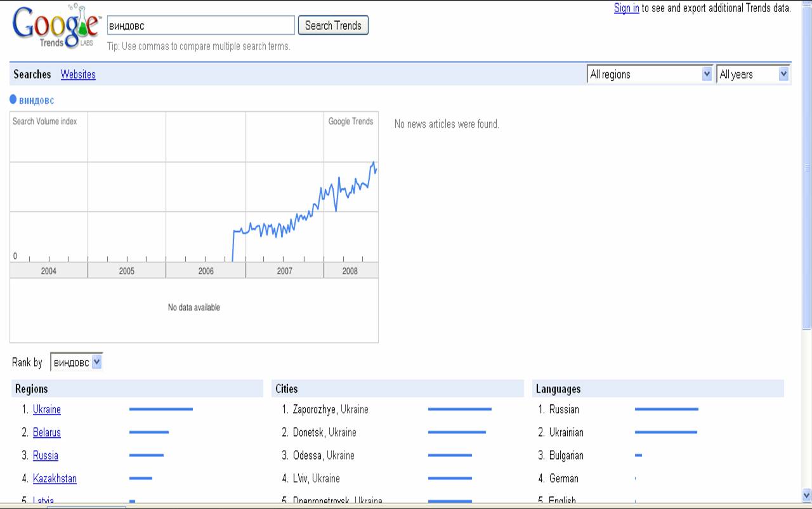Open the All years dropdown
This screenshot has width=812, height=509.
coord(753,74)
